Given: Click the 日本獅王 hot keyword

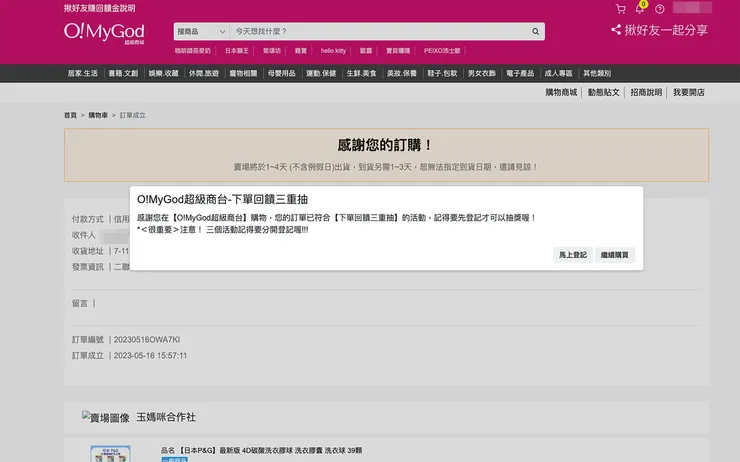Looking at the screenshot, I should (236, 51).
